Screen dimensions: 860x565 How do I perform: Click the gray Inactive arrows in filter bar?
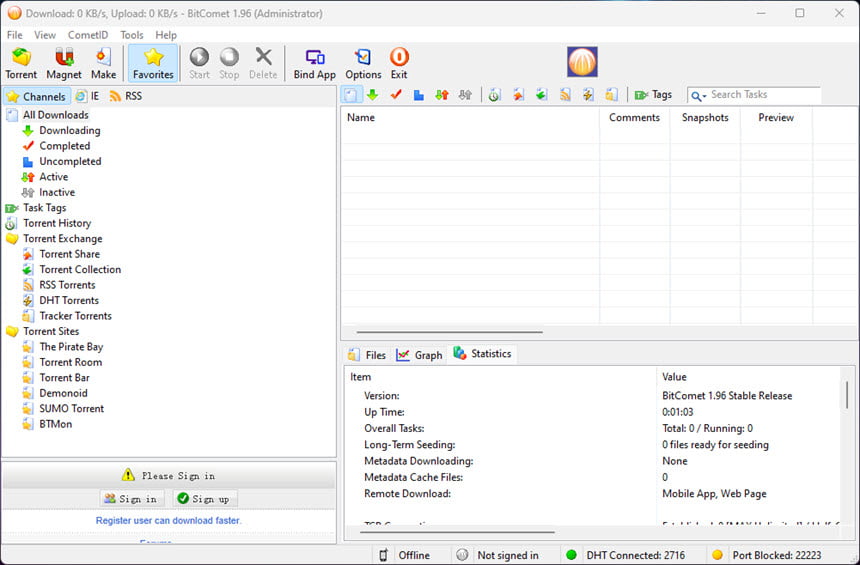(465, 95)
